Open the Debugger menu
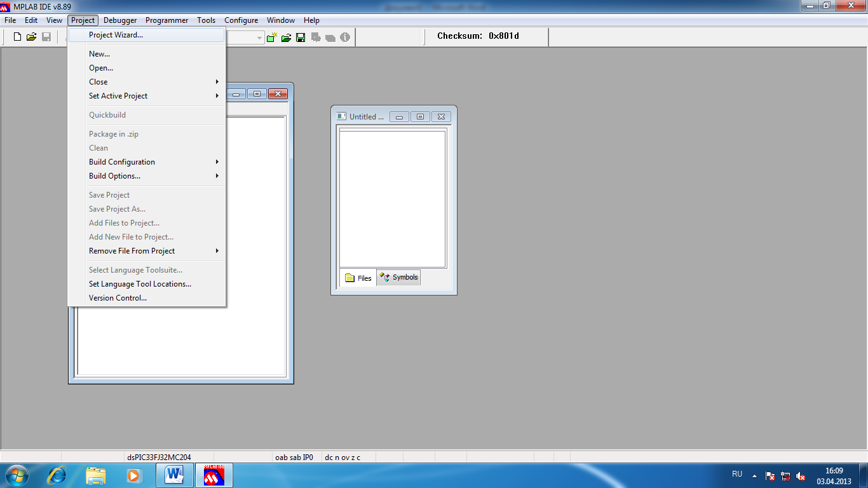Viewport: 868px width, 488px height. (x=120, y=20)
